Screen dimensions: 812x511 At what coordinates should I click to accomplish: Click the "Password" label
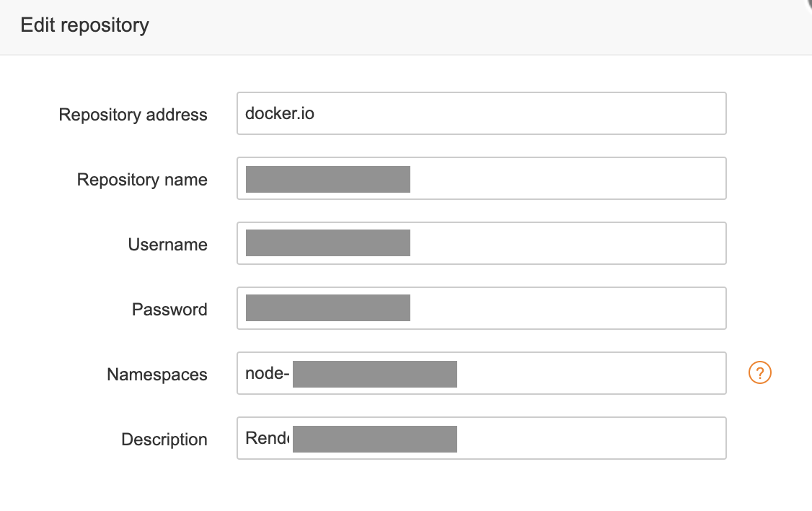click(x=169, y=310)
